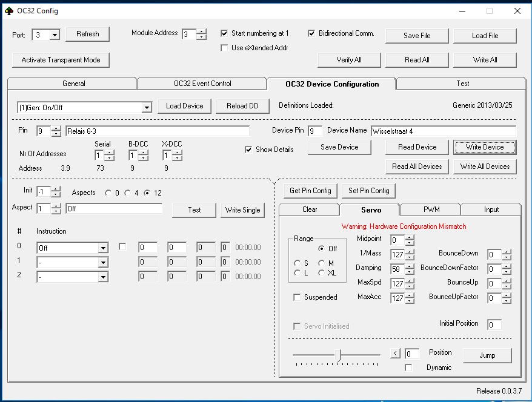Open the Port dropdown list
The width and height of the screenshot is (532, 402).
[x=55, y=35]
